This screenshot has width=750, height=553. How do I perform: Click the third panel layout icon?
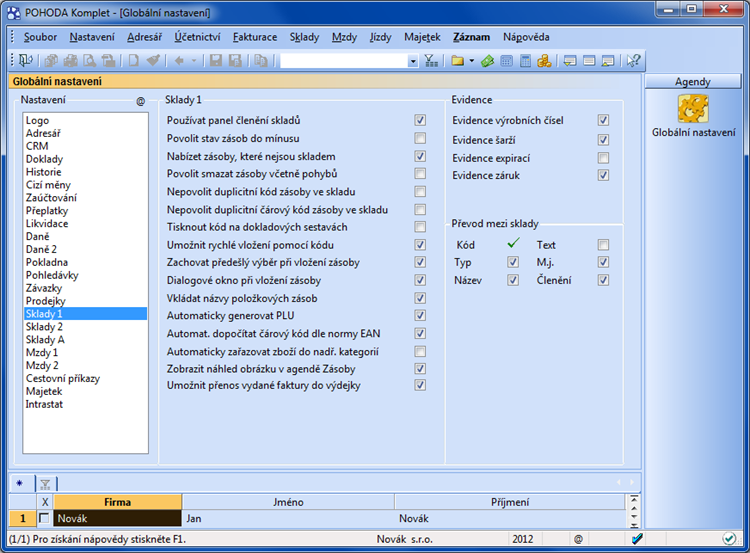coord(608,60)
